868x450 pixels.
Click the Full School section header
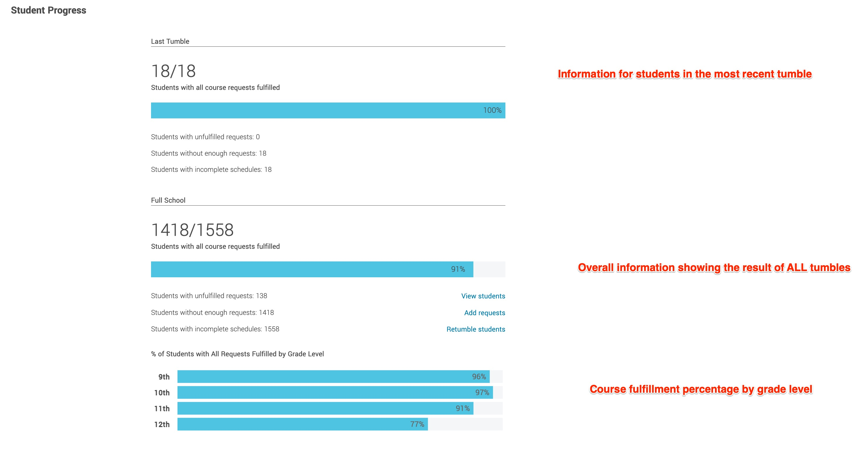pyautogui.click(x=168, y=200)
